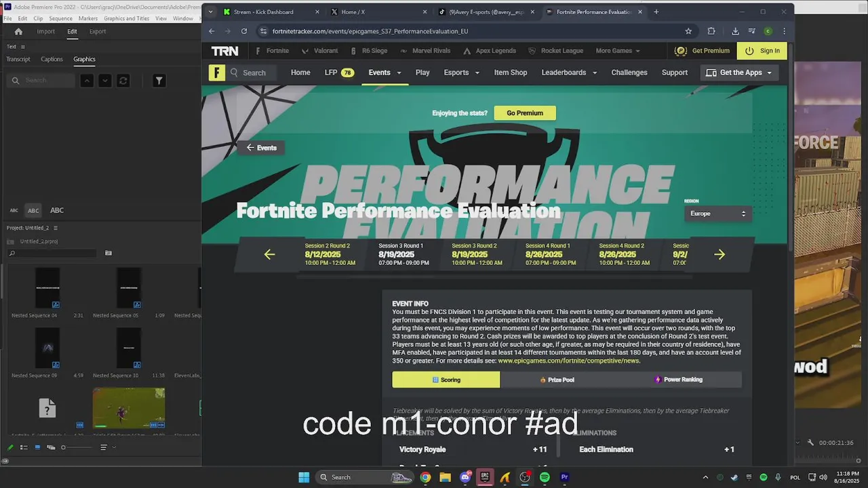Click the Go Premium button
The height and width of the screenshot is (488, 868).
(x=525, y=113)
